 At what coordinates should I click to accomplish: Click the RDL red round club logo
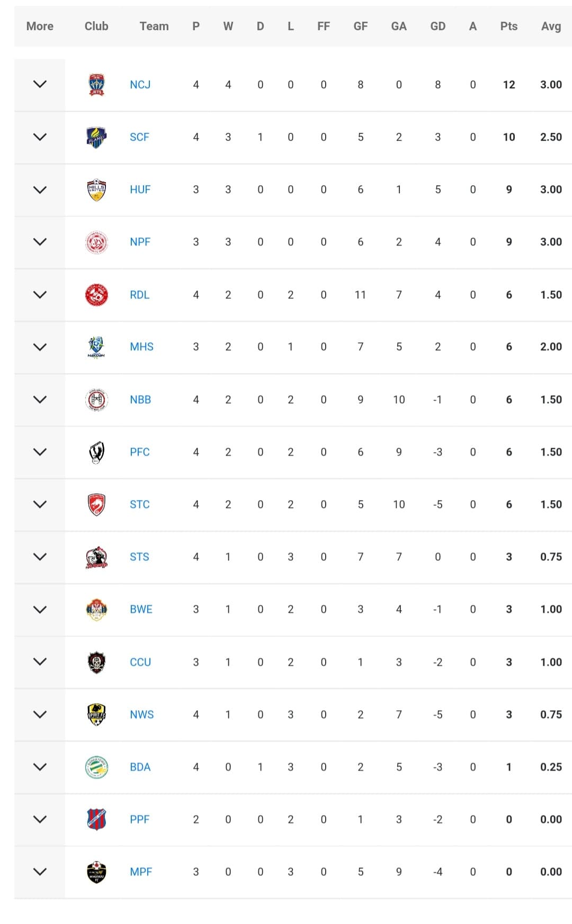[96, 295]
